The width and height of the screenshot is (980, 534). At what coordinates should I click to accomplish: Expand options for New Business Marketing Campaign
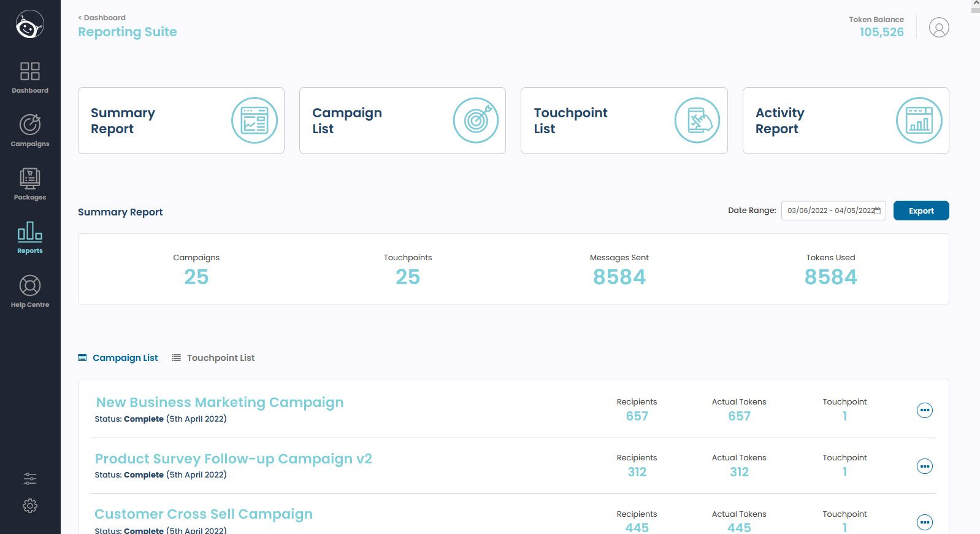point(924,410)
